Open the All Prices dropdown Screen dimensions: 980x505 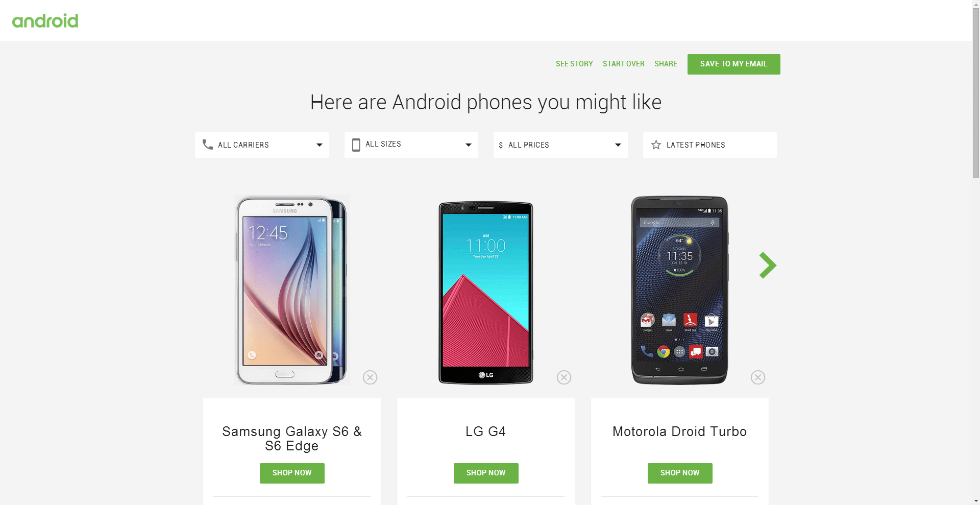560,145
